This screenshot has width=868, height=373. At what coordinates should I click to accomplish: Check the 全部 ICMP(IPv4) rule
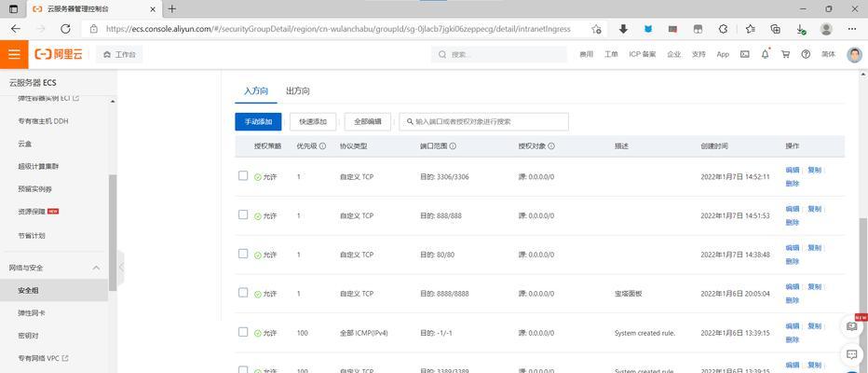coord(243,332)
